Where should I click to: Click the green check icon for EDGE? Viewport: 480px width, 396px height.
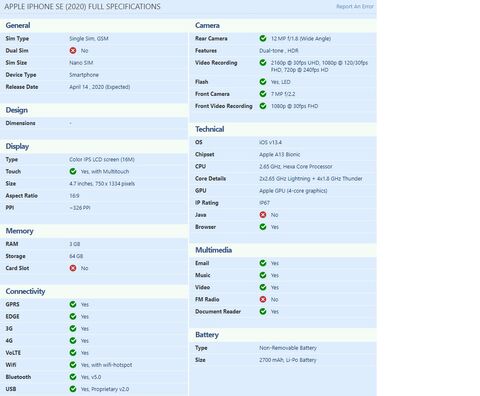(x=73, y=316)
